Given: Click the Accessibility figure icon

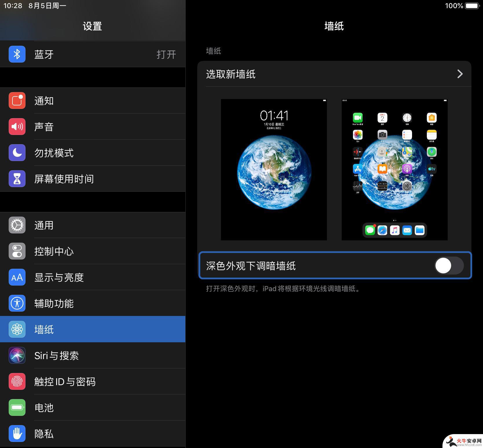Looking at the screenshot, I should 17,303.
